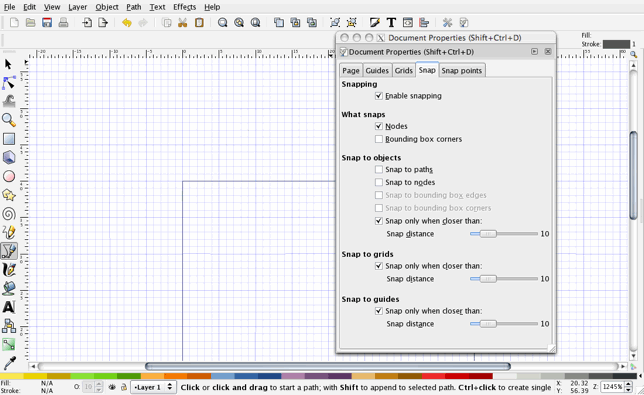Image resolution: width=644 pixels, height=395 pixels.
Task: Toggle the Nodes checkbox under What snaps
Action: [x=379, y=126]
